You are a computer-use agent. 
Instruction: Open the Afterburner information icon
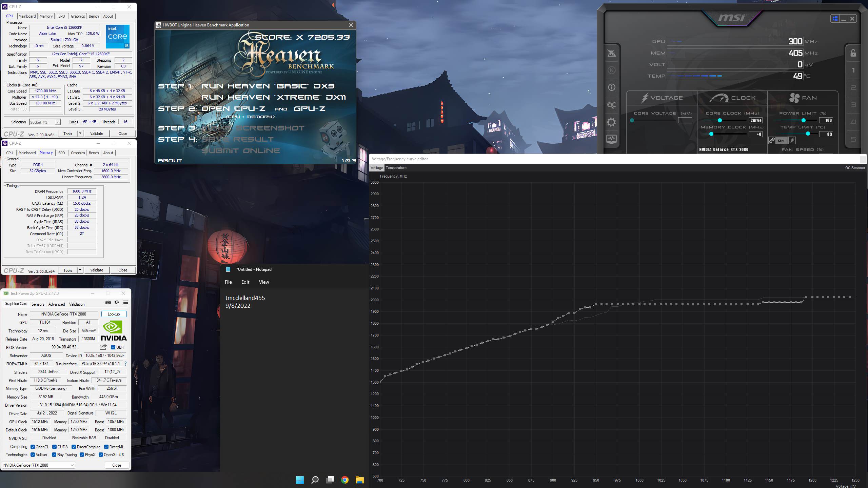612,87
